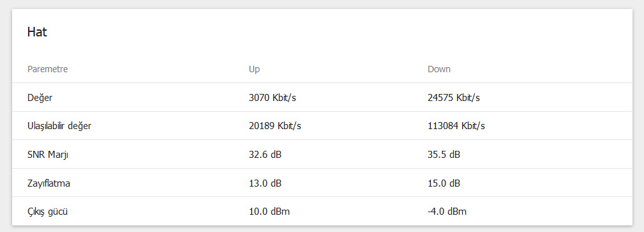Click the 20189 Kbit/s attainable upload value
This screenshot has height=232, width=644.
tap(274, 126)
